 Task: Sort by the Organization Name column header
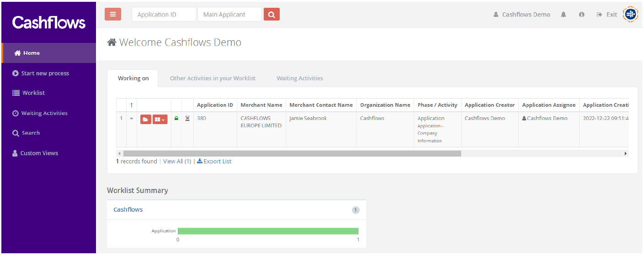click(x=385, y=105)
